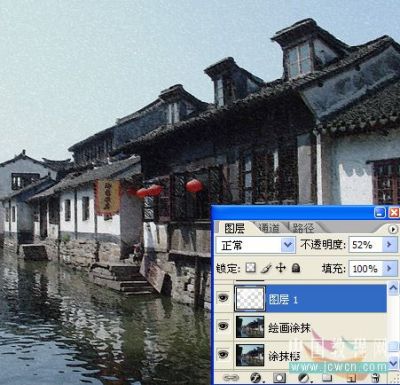The width and height of the screenshot is (400, 385).
Task: Create new fill or adjustment layer
Action: (x=304, y=378)
